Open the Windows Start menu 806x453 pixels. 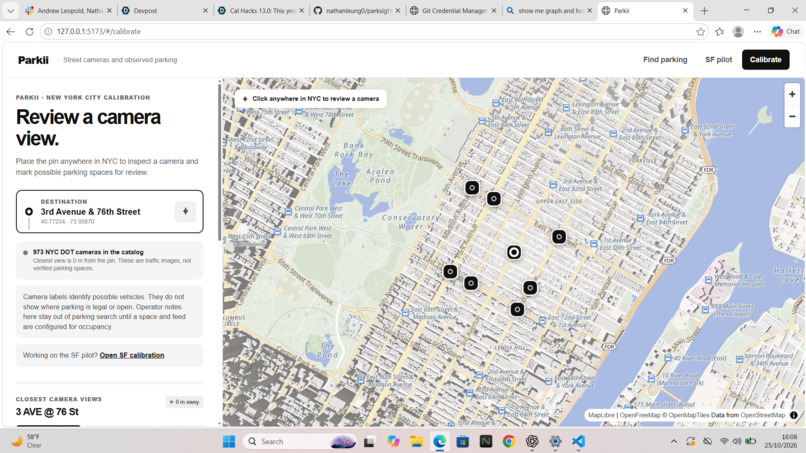[229, 441]
